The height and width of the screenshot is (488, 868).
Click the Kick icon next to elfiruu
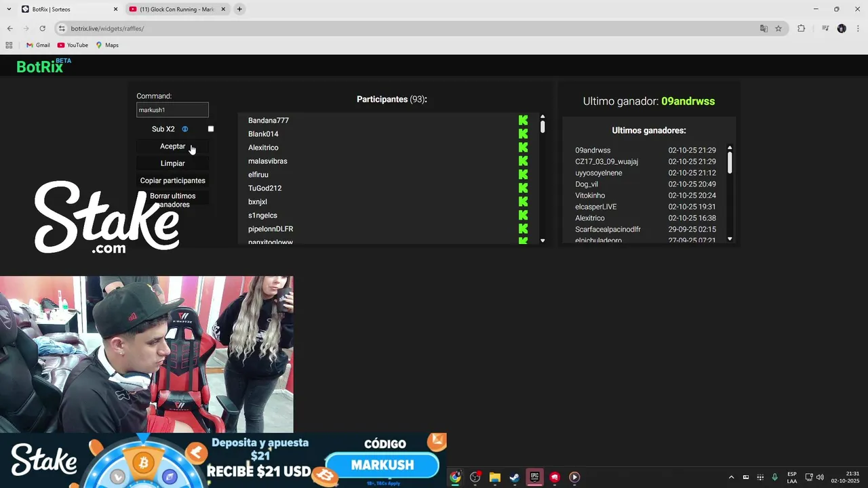click(x=523, y=174)
